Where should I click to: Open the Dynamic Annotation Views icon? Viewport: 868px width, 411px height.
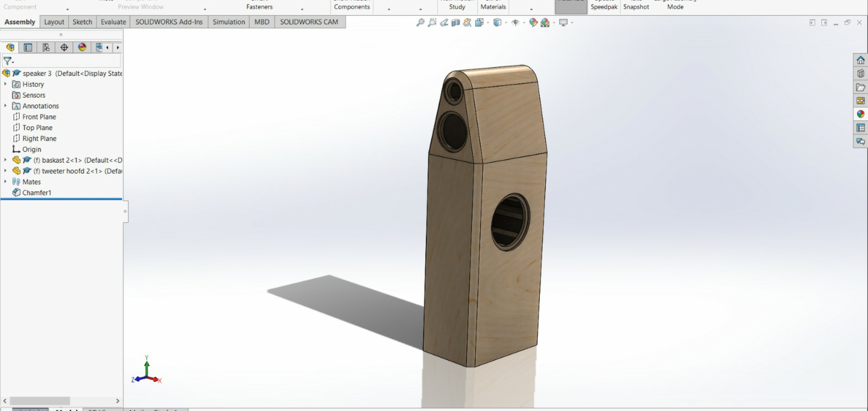coord(467,23)
